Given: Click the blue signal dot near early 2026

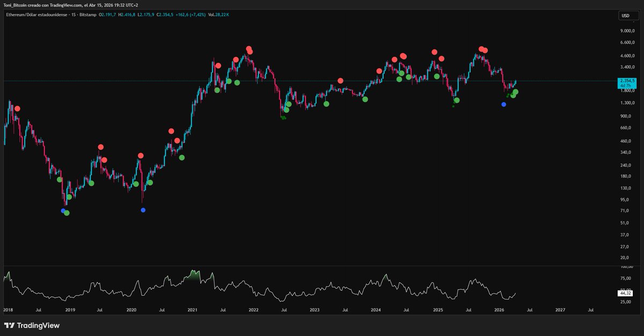Looking at the screenshot, I should 503,104.
